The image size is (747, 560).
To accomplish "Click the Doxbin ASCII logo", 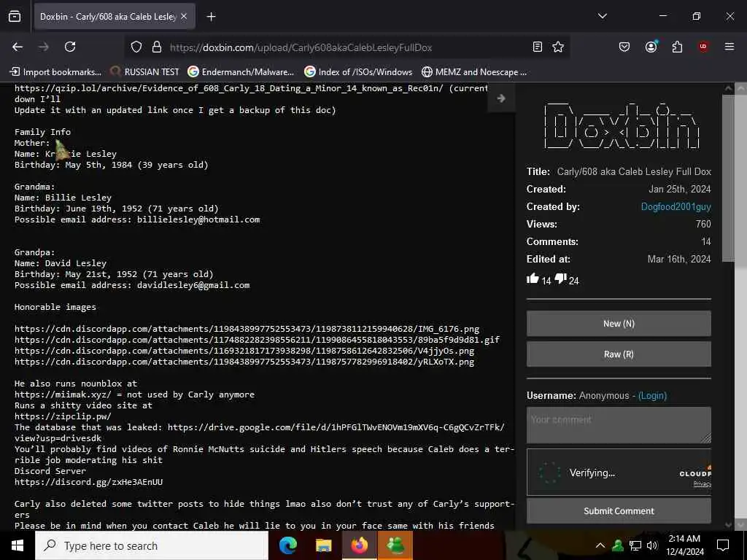I will [622, 125].
